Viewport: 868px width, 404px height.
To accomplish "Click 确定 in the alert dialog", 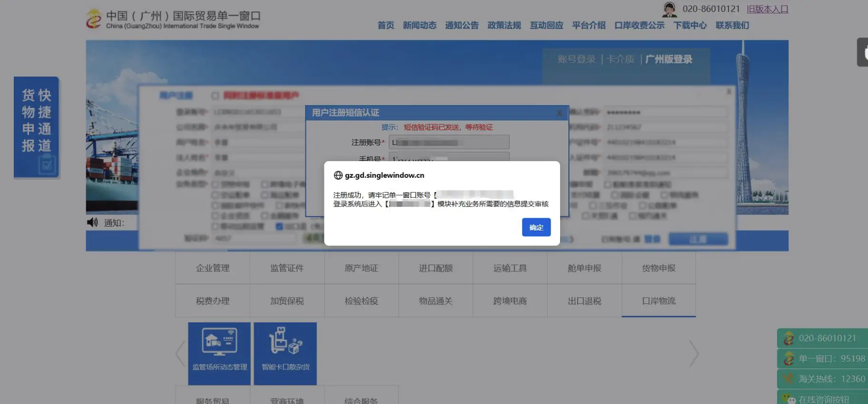I will (536, 227).
